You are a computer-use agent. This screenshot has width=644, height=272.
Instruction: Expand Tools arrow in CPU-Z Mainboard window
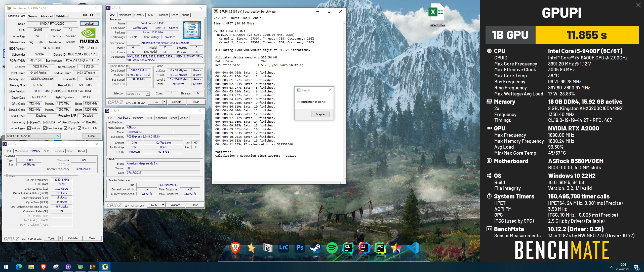[163, 205]
